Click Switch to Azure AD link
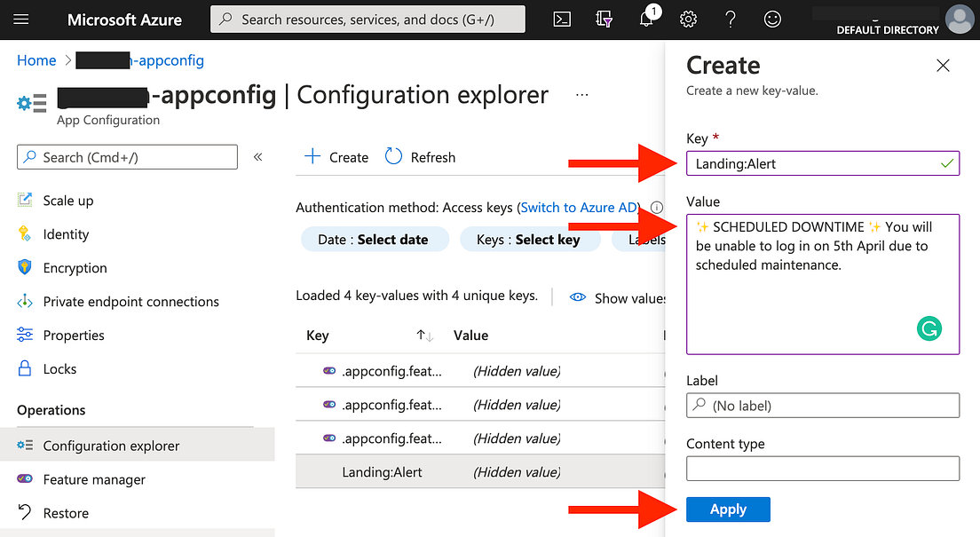The height and width of the screenshot is (537, 980). [x=579, y=208]
